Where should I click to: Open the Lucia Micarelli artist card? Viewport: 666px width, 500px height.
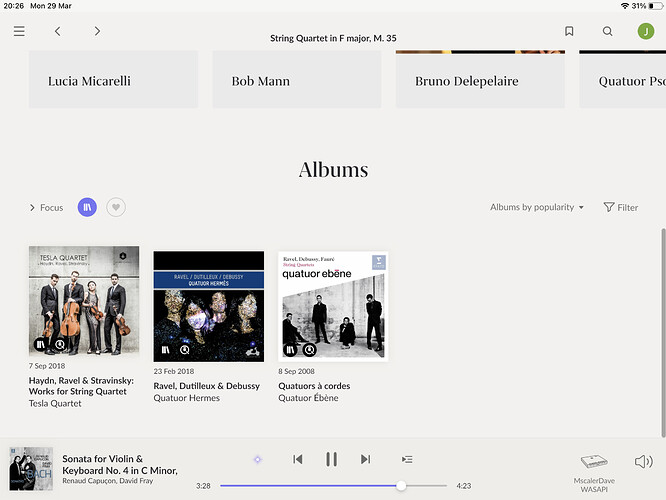pyautogui.click(x=113, y=79)
